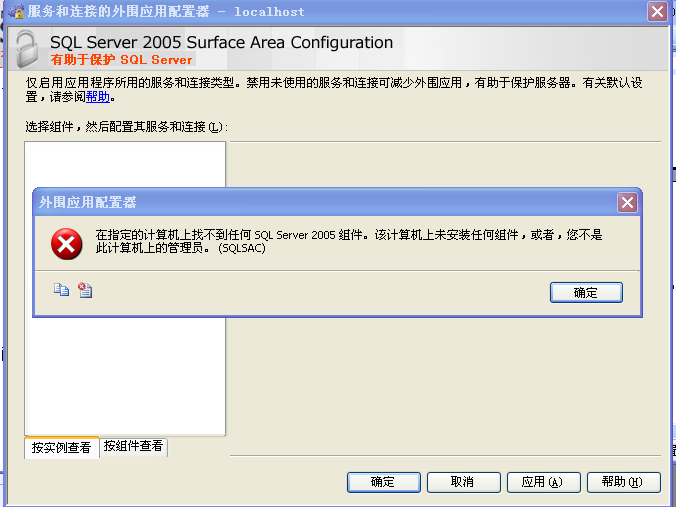This screenshot has width=676, height=507.
Task: Click the title bar icon of the main window
Action: [x=16, y=11]
